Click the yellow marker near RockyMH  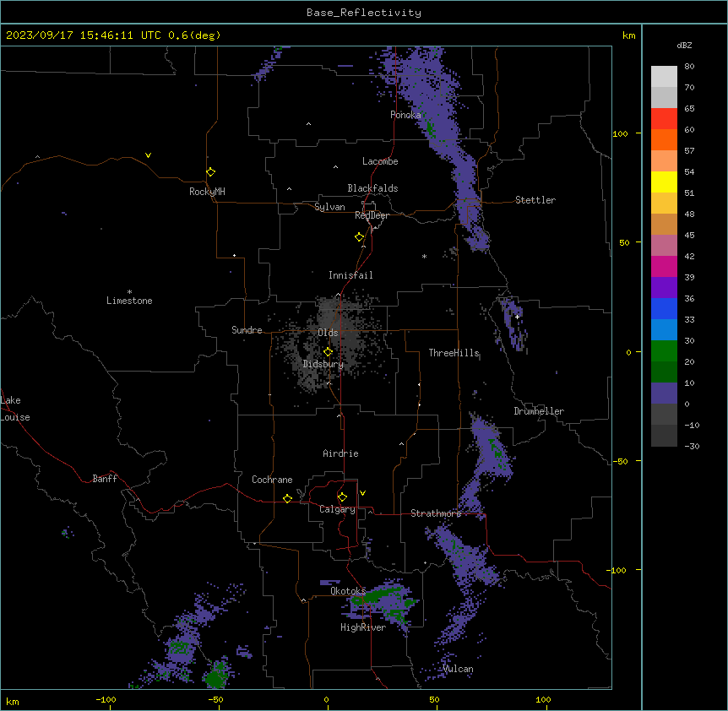point(210,172)
